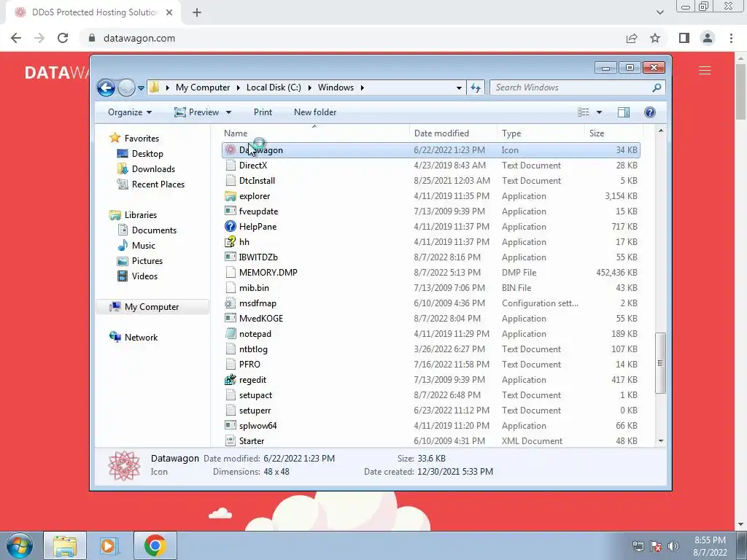Viewport: 747px width, 560px height.
Task: Select the regedit application icon
Action: coord(231,380)
